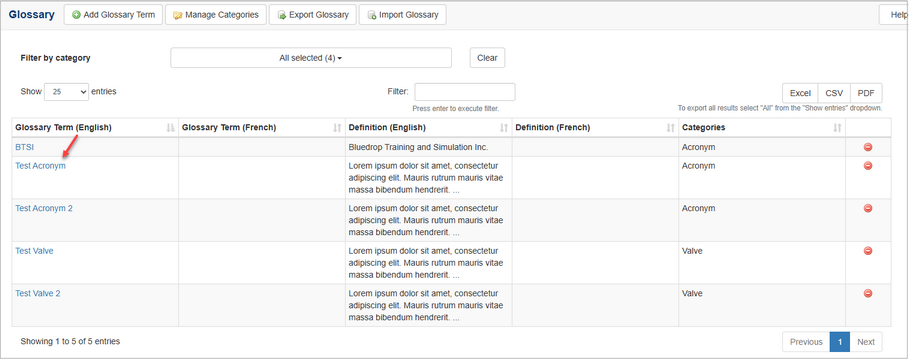This screenshot has height=360, width=909.
Task: Delete the Test Acronym row
Action: pyautogui.click(x=868, y=166)
